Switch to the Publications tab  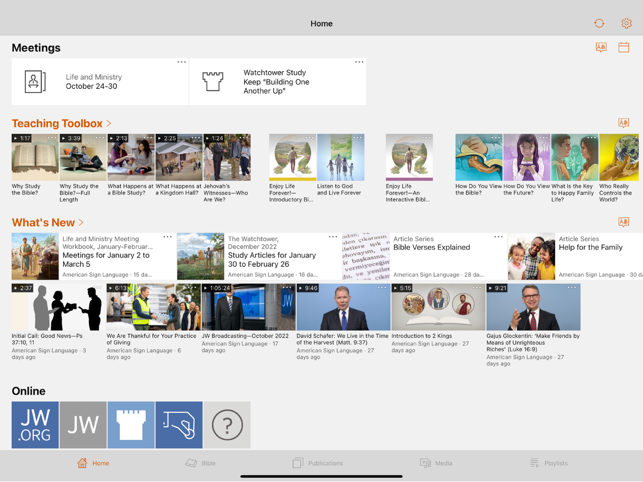(x=318, y=463)
